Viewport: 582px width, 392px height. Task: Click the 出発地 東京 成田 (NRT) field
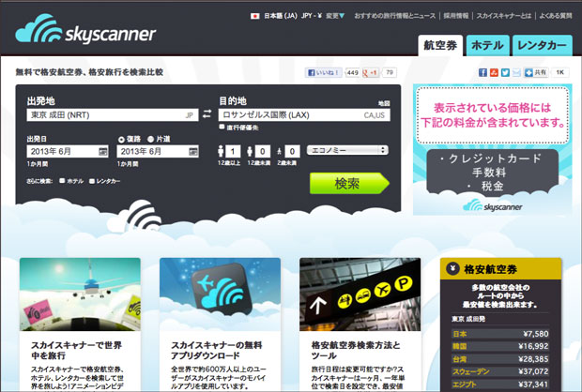[x=113, y=115]
